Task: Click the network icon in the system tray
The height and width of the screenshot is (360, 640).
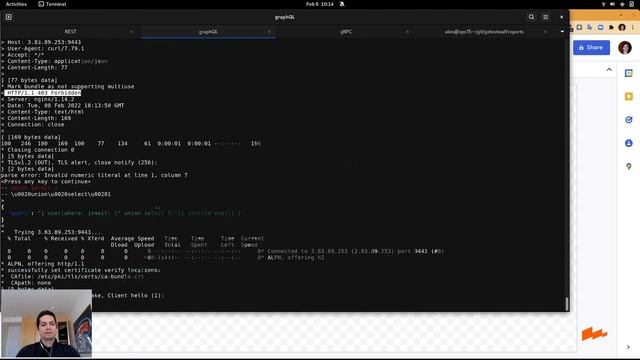Action: (x=603, y=4)
